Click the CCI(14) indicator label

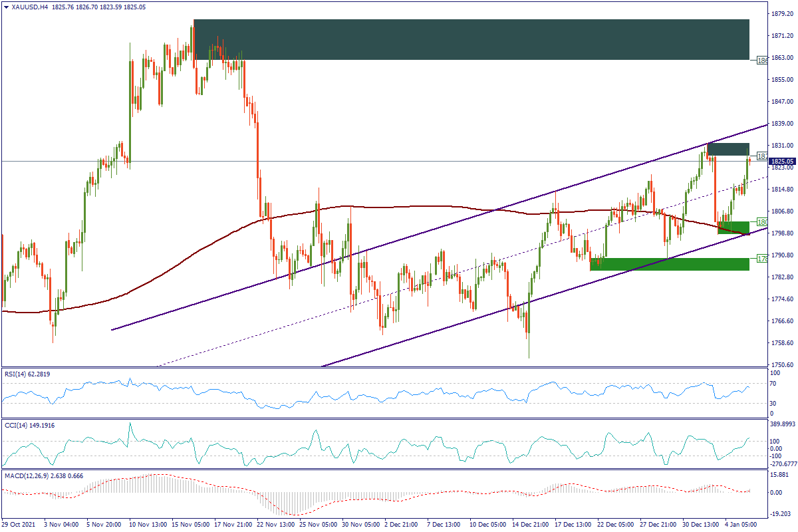(x=28, y=425)
